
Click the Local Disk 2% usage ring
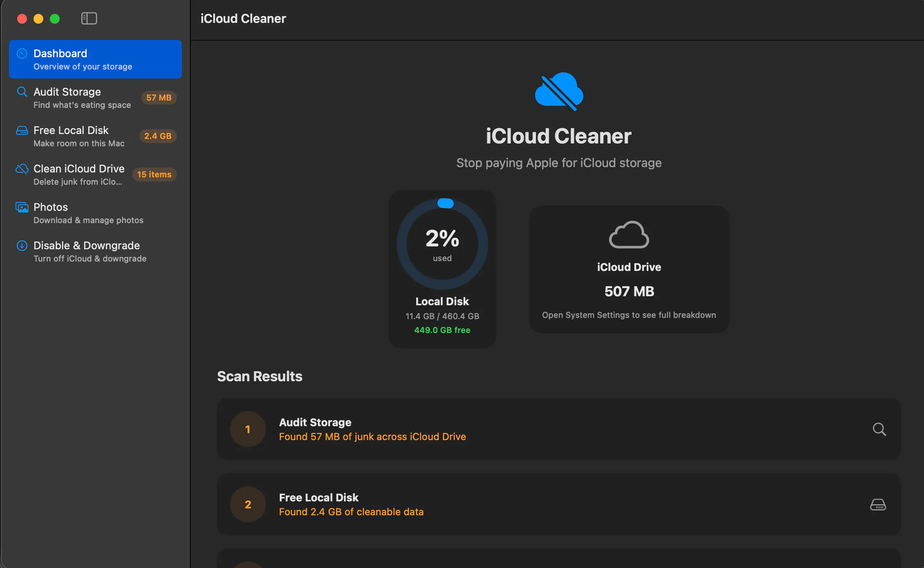[x=442, y=244]
